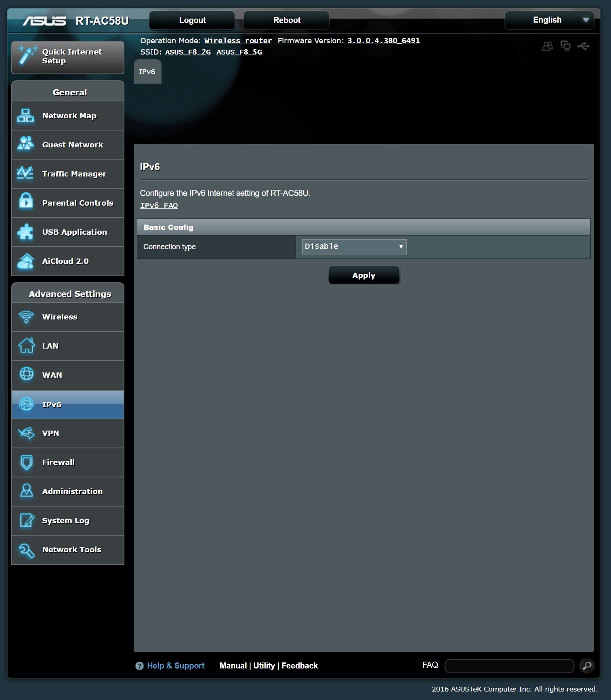
Task: Click the LAN house icon
Action: click(26, 346)
